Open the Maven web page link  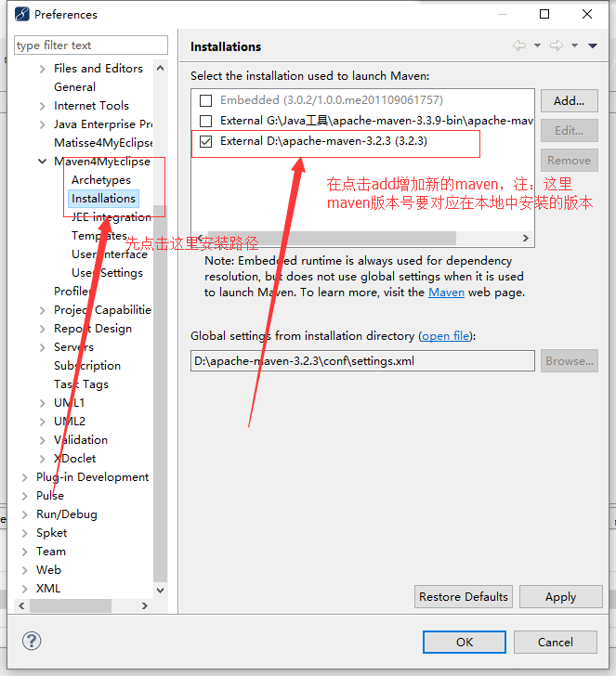[x=446, y=292]
